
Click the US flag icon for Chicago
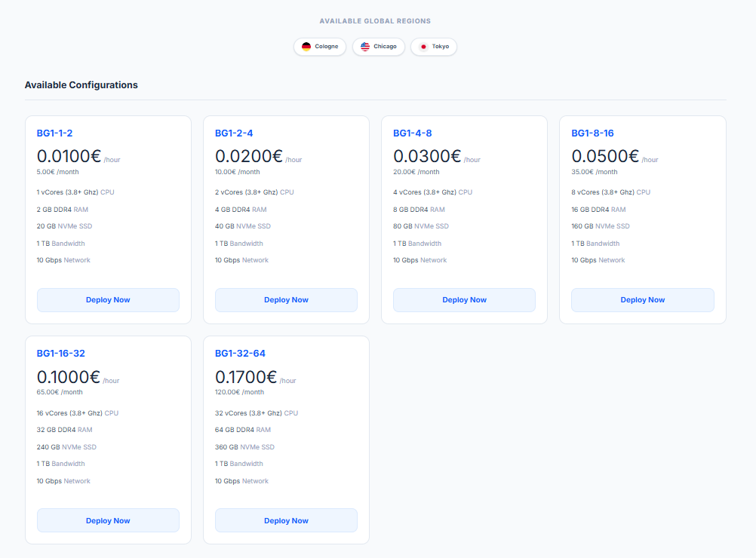click(x=365, y=47)
